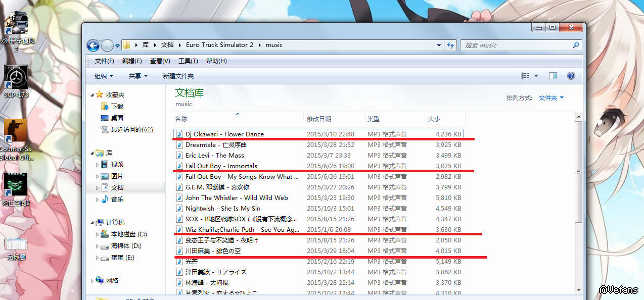The height and width of the screenshot is (300, 644).
Task: Click the 新建文件夹 button
Action: click(178, 76)
